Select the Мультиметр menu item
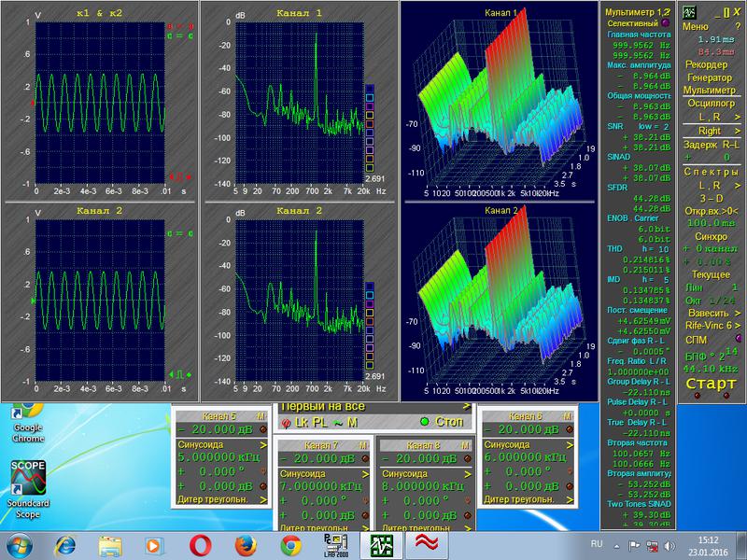This screenshot has width=747, height=560. point(710,90)
